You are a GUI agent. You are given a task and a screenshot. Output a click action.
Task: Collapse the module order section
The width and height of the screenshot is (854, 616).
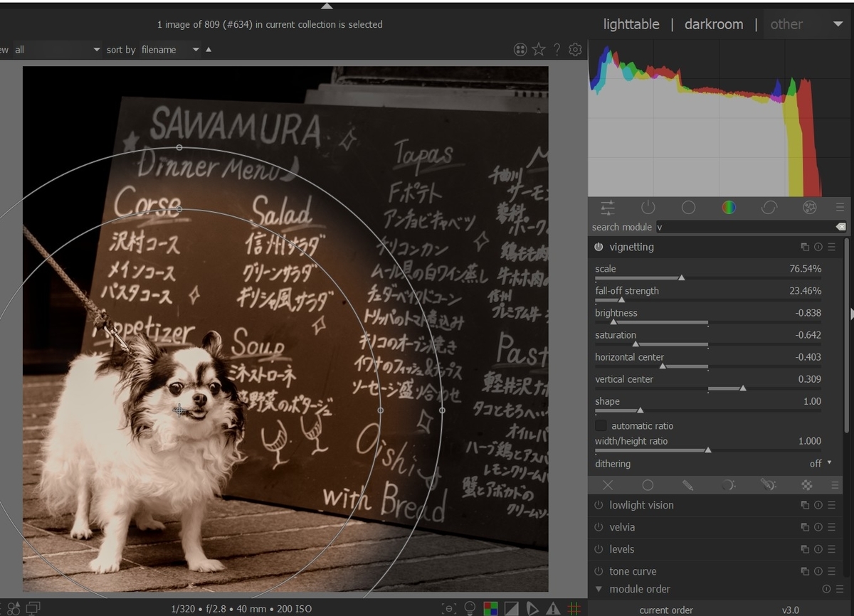click(x=599, y=589)
